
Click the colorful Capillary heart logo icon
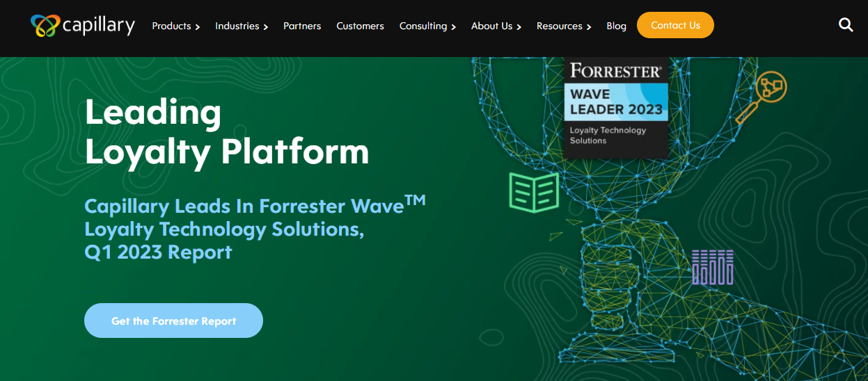[x=45, y=26]
